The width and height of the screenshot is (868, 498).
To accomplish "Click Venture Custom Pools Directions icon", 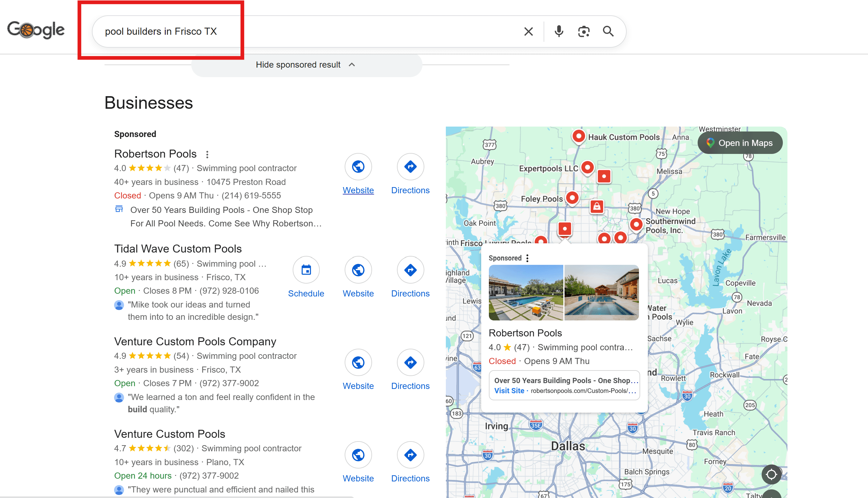I will (410, 455).
